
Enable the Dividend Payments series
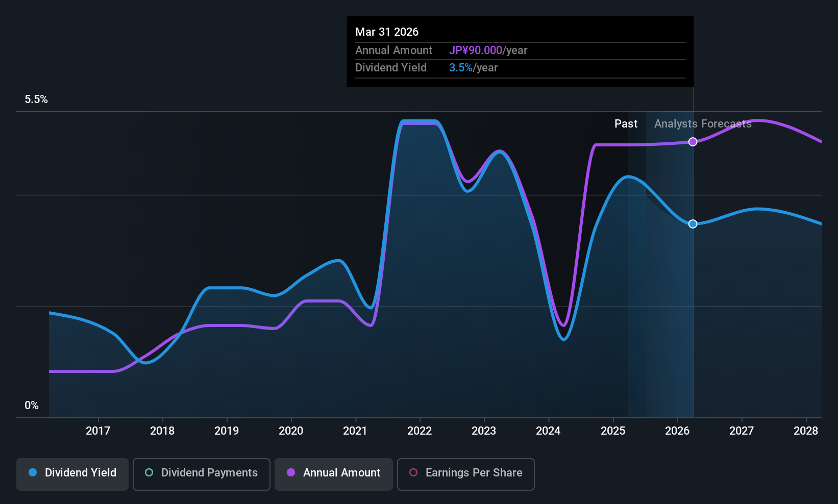click(x=201, y=474)
